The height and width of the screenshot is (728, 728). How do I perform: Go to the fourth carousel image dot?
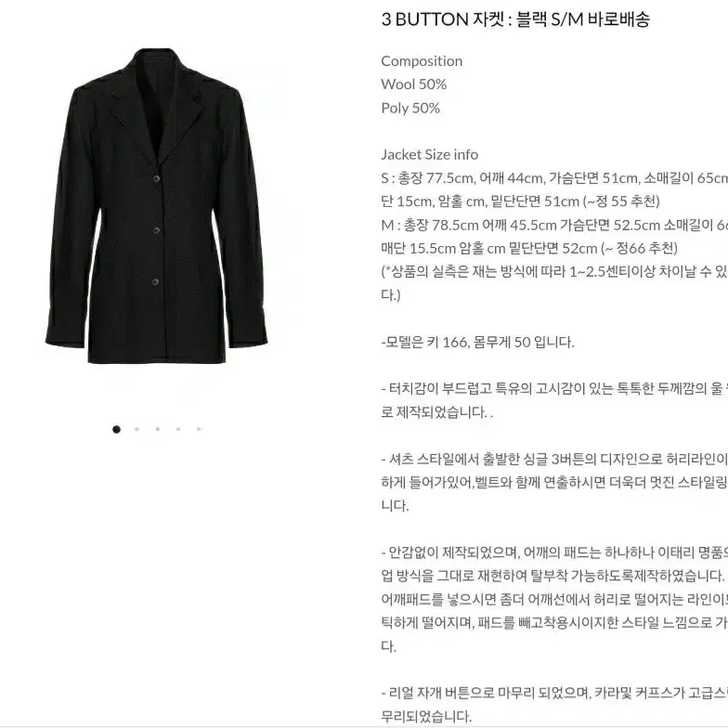tap(178, 429)
